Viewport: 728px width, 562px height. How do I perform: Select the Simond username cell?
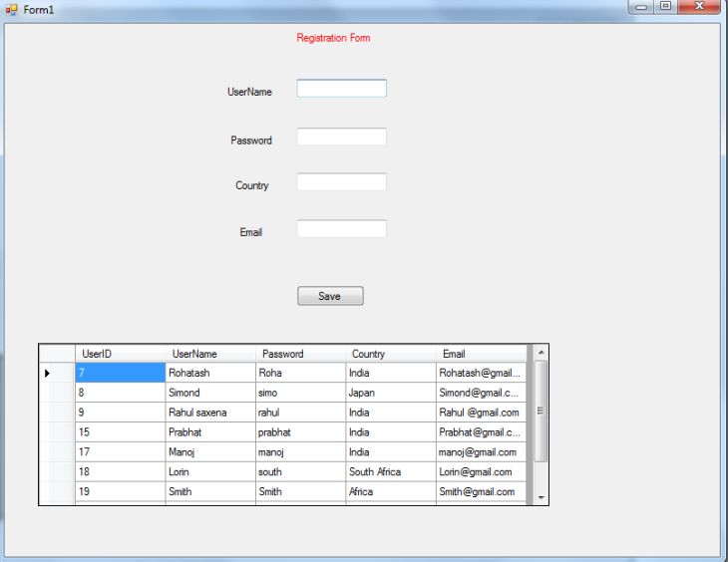(x=210, y=393)
